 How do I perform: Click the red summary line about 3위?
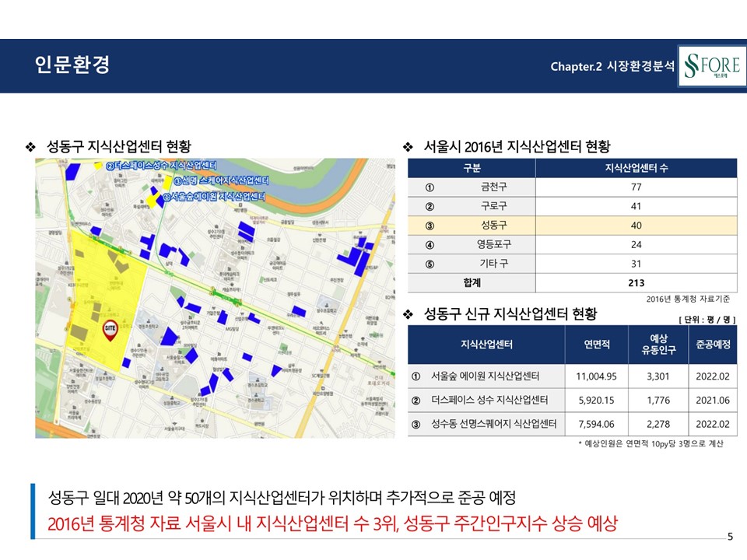[332, 523]
